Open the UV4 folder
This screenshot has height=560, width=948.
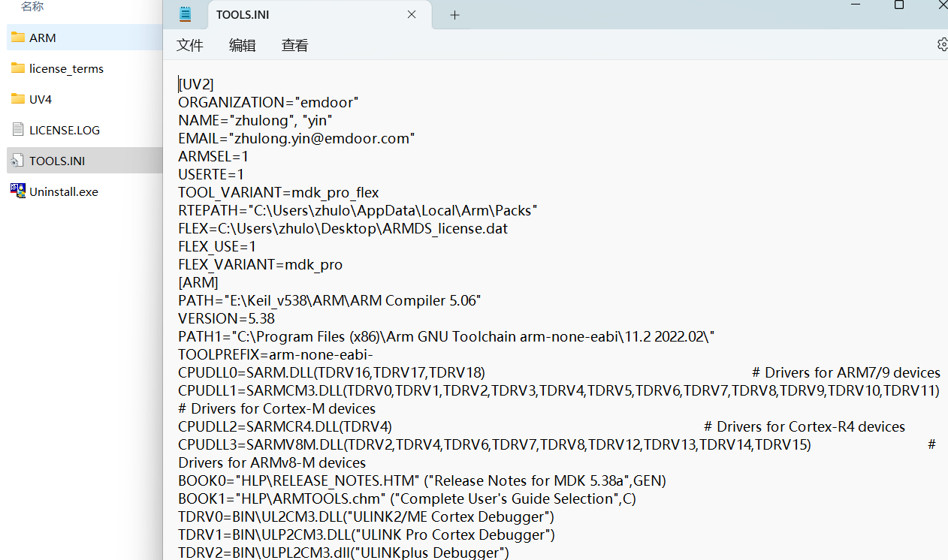pos(41,99)
